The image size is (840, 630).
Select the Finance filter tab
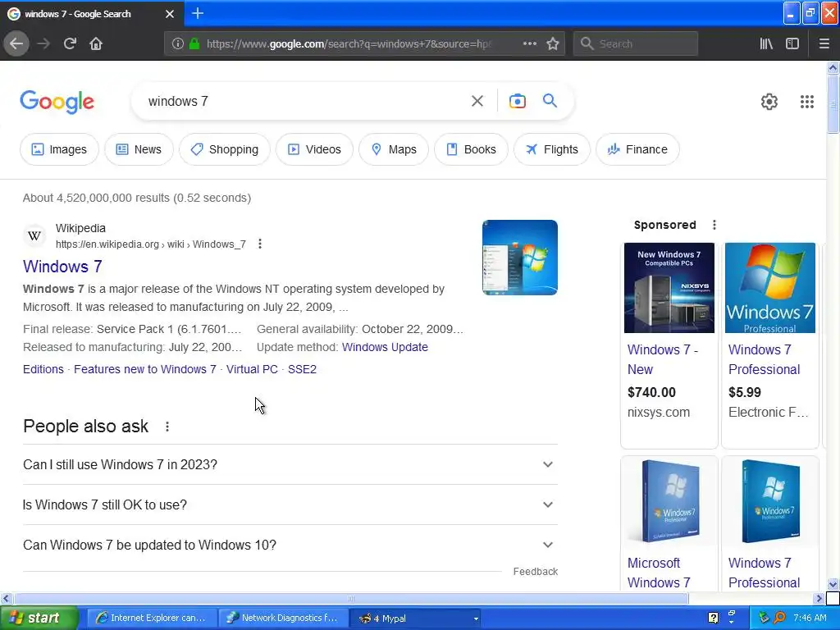tap(637, 149)
